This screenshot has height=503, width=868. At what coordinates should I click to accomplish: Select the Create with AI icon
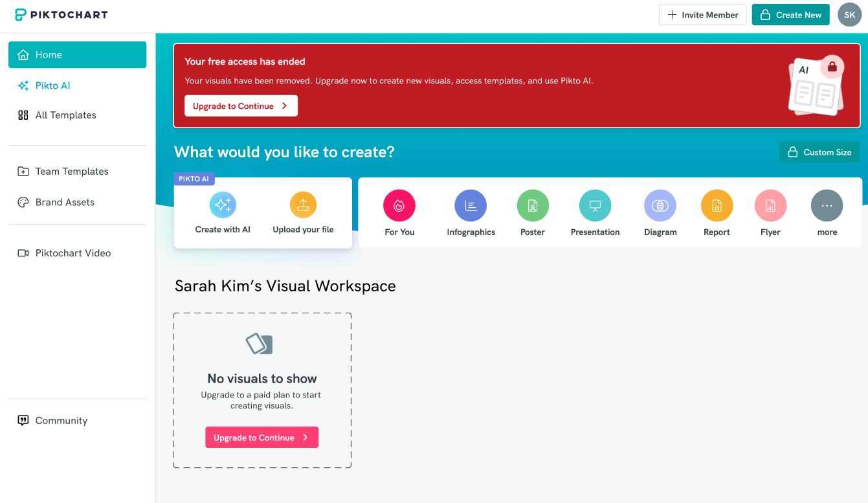click(x=223, y=205)
